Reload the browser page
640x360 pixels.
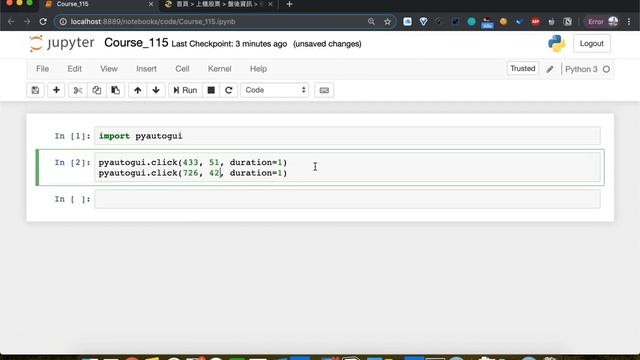[43, 22]
